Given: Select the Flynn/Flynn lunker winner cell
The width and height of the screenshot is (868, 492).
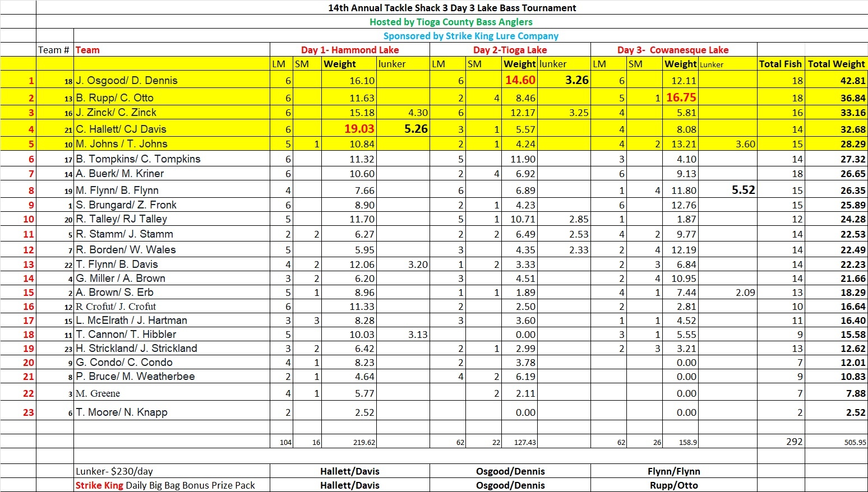Looking at the screenshot, I should [x=673, y=471].
